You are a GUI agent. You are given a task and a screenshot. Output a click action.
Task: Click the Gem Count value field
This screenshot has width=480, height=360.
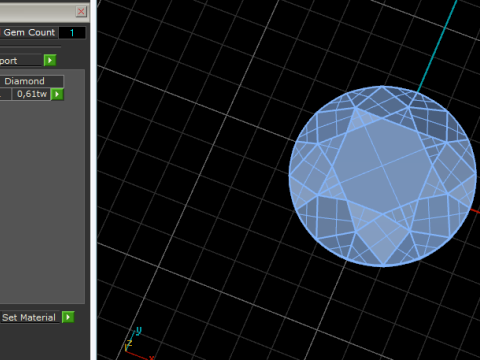(x=72, y=33)
